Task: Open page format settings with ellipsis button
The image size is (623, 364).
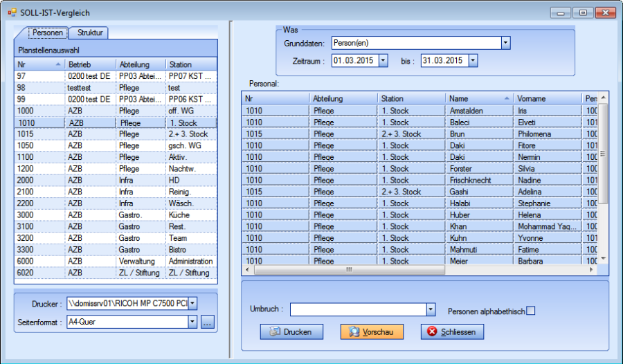Action: click(x=208, y=322)
